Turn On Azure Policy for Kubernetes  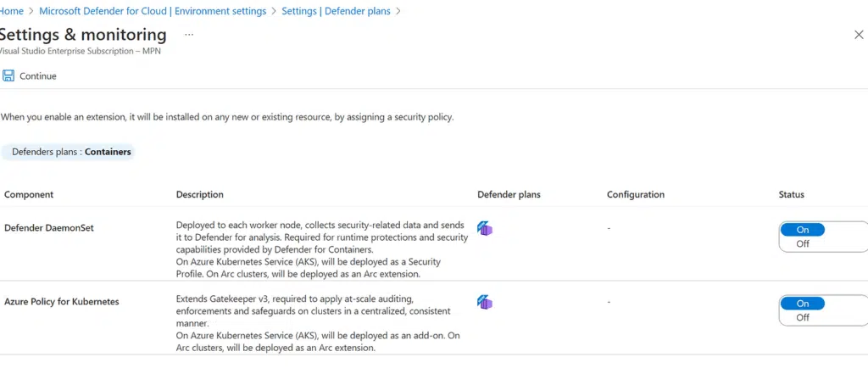point(802,303)
